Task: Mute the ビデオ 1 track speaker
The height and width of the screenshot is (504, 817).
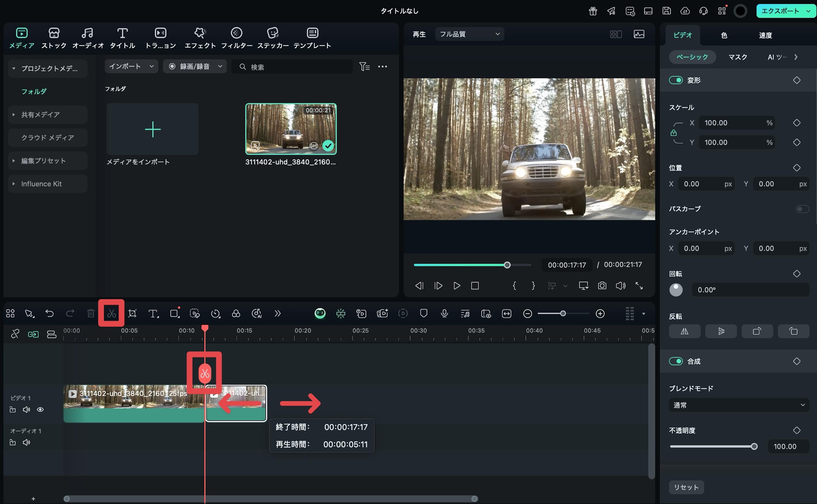Action: (x=26, y=409)
